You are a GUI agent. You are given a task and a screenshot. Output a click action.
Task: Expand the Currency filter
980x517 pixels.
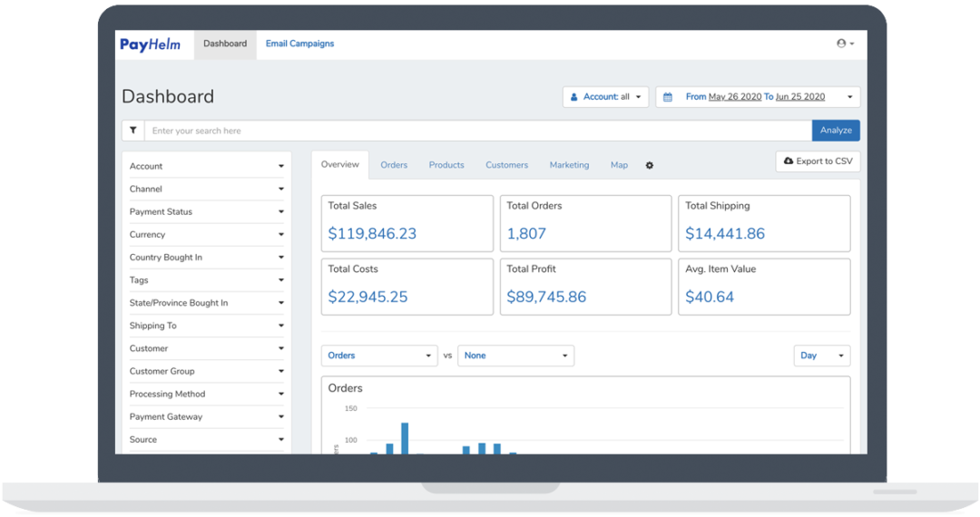[206, 235]
